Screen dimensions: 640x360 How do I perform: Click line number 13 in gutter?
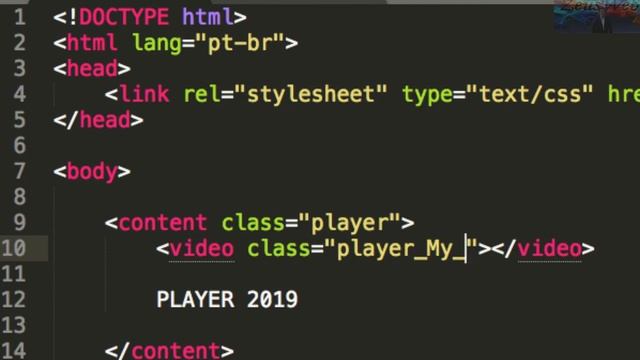point(14,326)
